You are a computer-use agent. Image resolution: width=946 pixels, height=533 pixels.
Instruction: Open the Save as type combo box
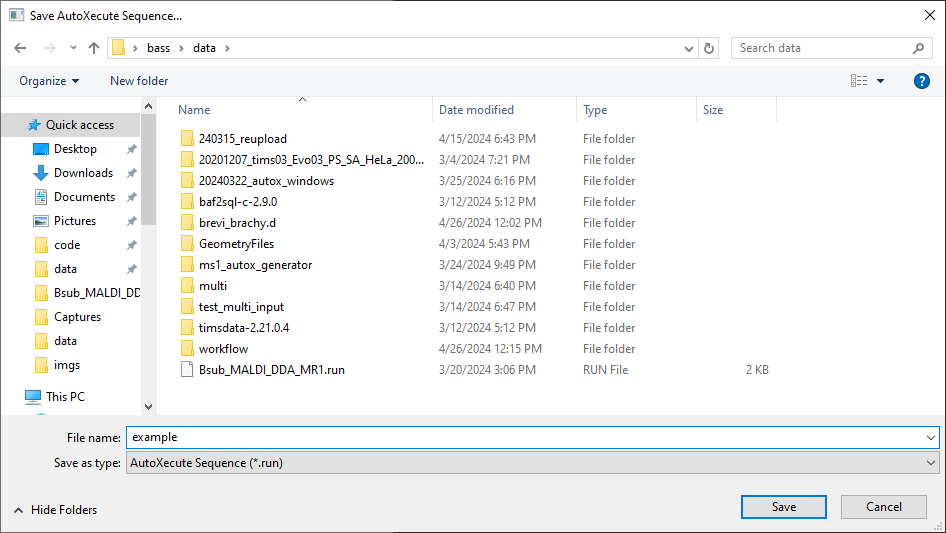[x=533, y=463]
